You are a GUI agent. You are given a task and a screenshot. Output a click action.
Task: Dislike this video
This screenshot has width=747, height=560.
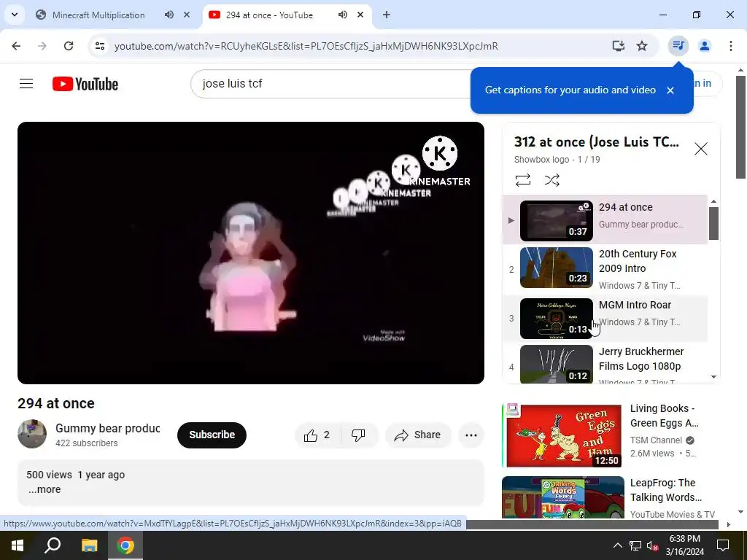click(359, 435)
